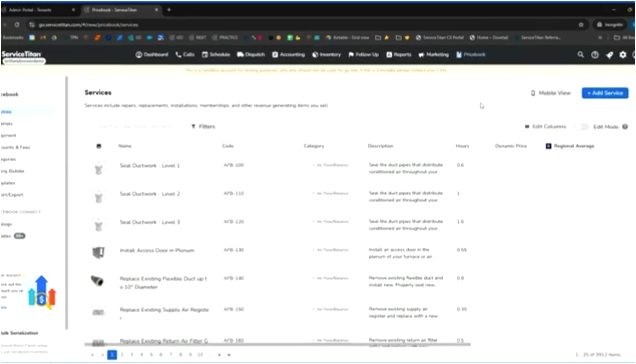Open Schedule via the calendar icon
636x364 pixels.
pyautogui.click(x=204, y=54)
